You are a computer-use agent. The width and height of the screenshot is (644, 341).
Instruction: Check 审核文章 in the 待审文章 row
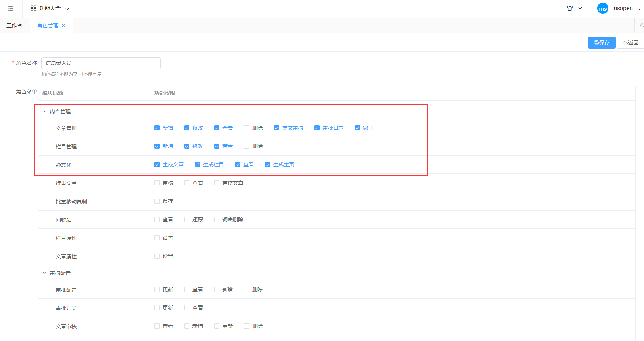(x=217, y=183)
